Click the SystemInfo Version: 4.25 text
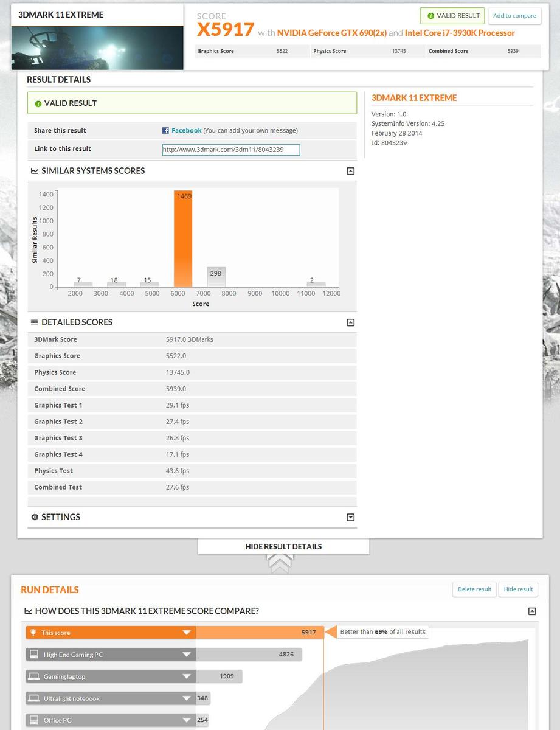This screenshot has height=730, width=560. 408,123
